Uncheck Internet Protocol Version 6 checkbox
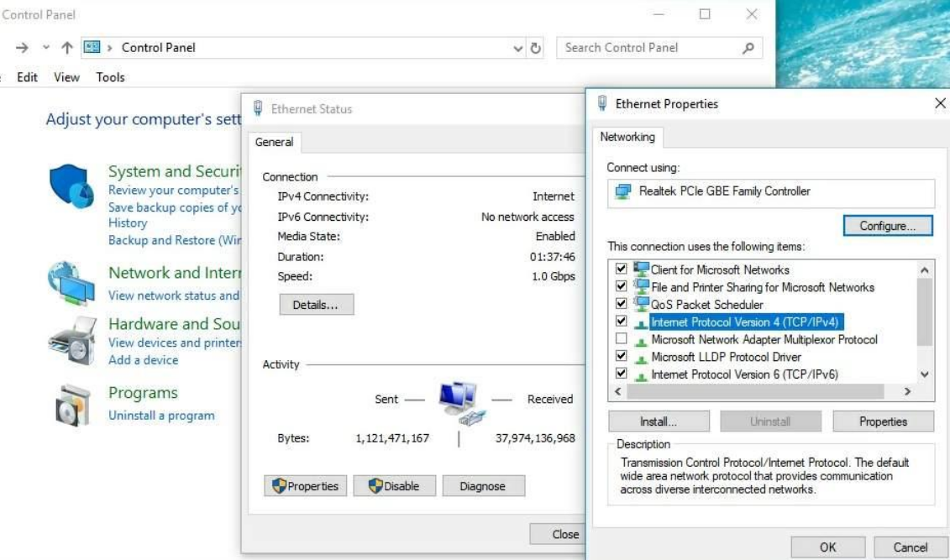This screenshot has height=560, width=950. (621, 374)
